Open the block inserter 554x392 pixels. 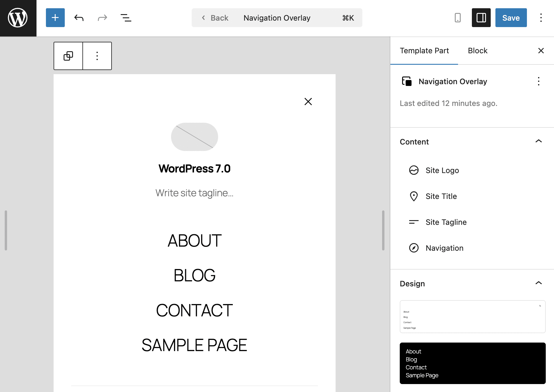pos(55,18)
